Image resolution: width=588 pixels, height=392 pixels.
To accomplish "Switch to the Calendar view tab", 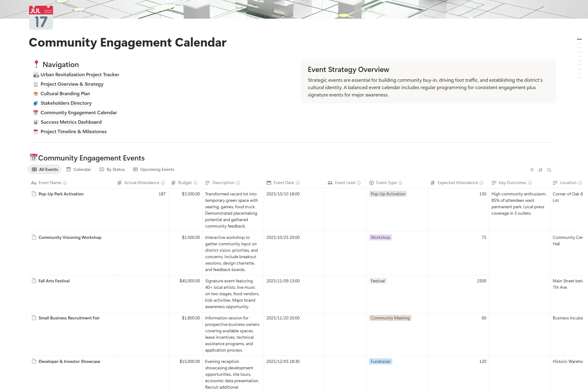I will (79, 169).
